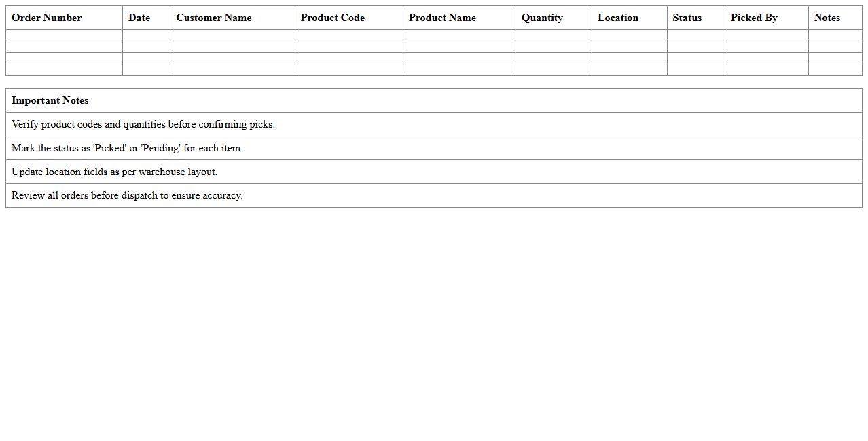Click the Quantity column header
Viewport: 868px width, 441px height.
click(x=542, y=18)
